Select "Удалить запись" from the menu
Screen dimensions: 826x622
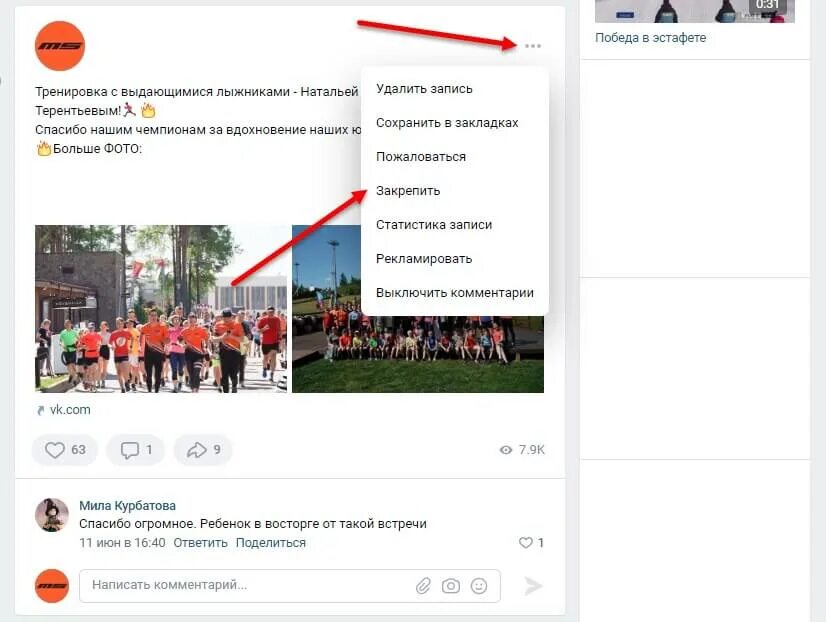(x=424, y=88)
